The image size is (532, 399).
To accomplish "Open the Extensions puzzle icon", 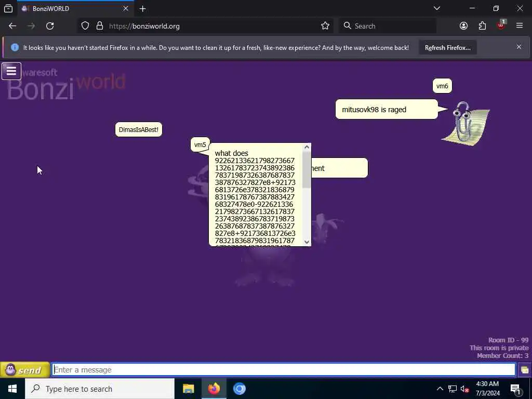I will 482,26.
